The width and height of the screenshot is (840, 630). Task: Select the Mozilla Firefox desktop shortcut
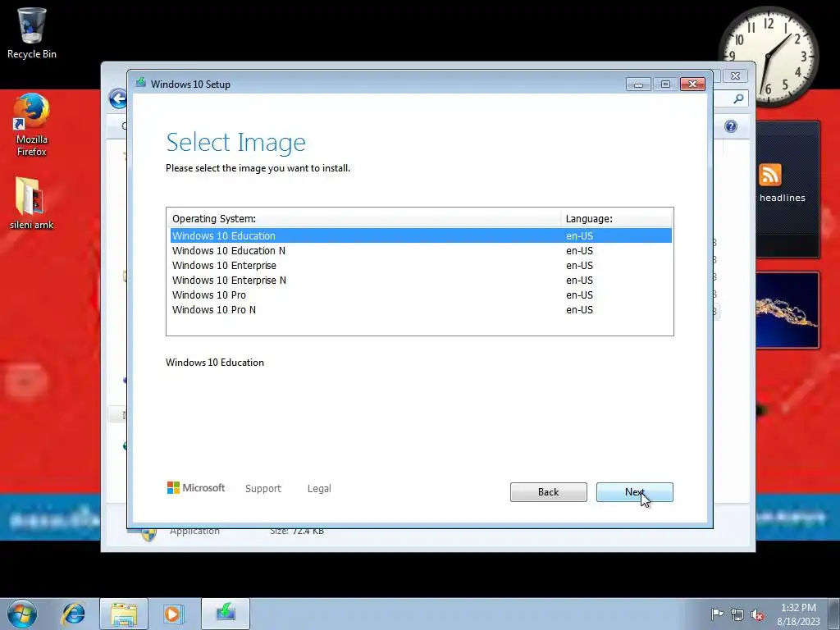[32, 125]
